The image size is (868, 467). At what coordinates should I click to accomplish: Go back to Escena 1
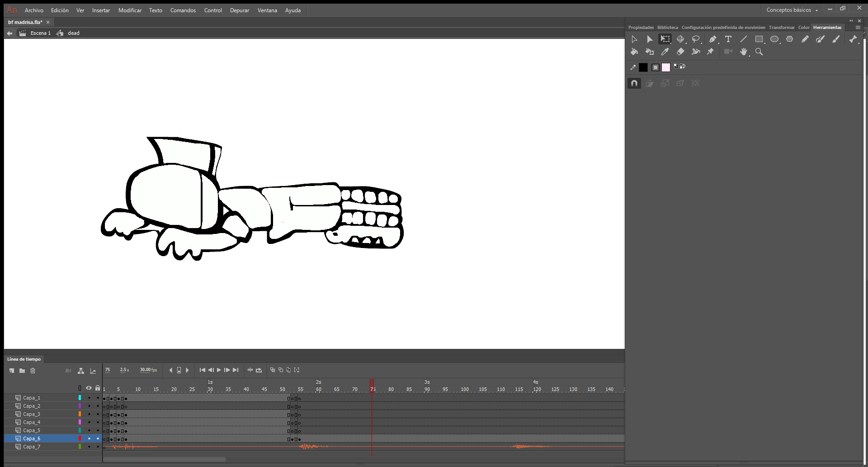[x=40, y=33]
